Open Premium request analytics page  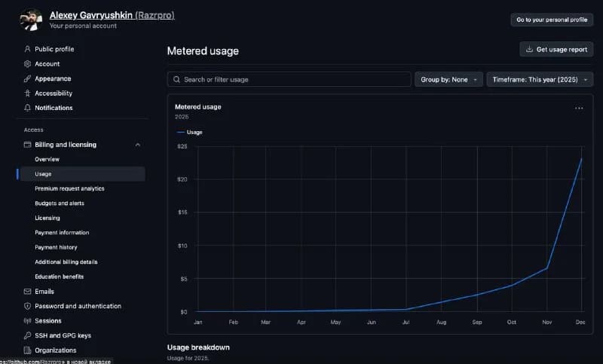tap(69, 188)
